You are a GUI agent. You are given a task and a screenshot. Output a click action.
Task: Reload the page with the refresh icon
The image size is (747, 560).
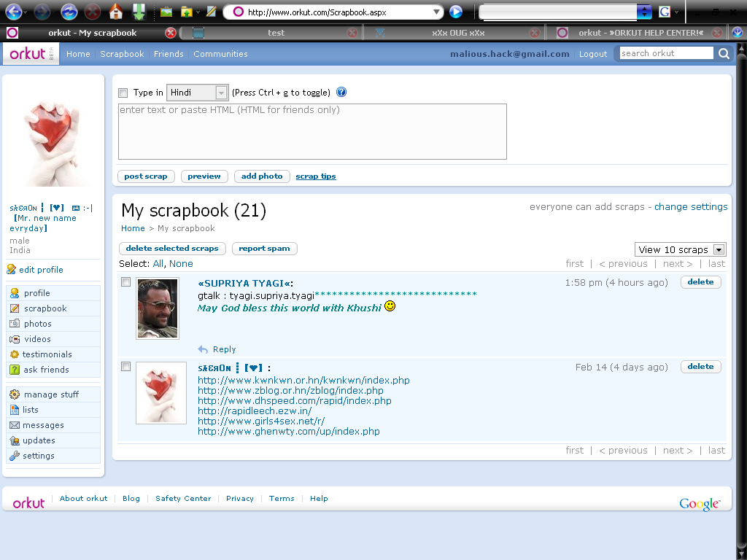click(x=69, y=12)
